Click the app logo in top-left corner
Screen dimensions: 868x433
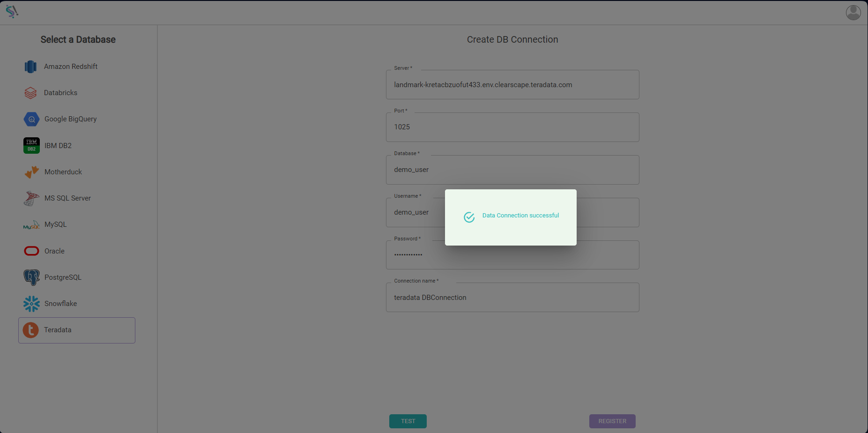[12, 12]
